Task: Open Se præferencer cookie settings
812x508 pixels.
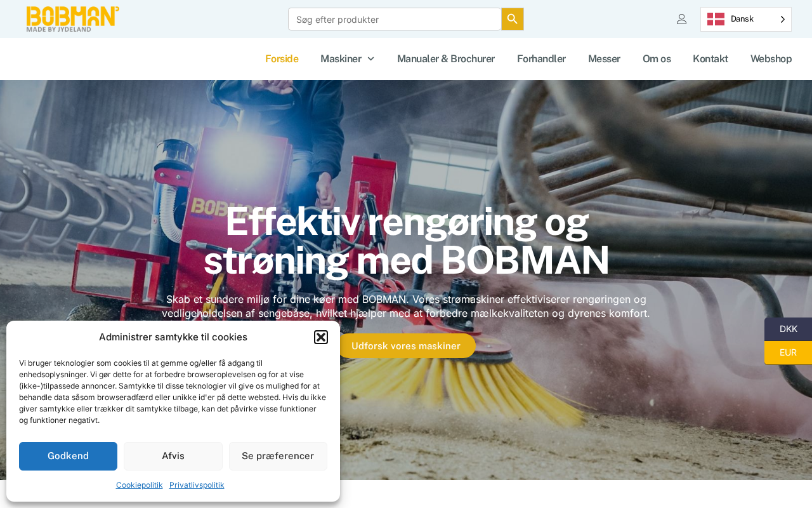Action: [278, 456]
